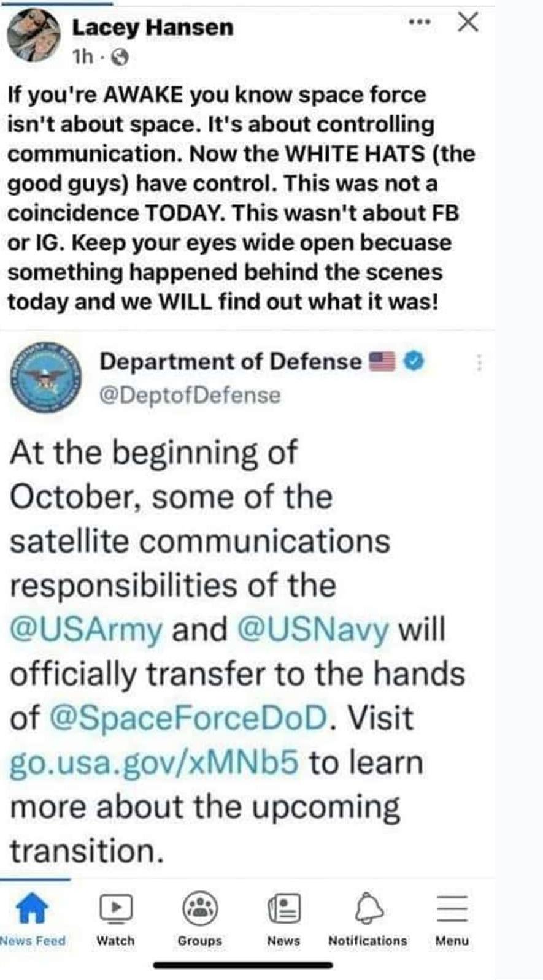
Task: Click the @USNavy mention
Action: point(313,630)
